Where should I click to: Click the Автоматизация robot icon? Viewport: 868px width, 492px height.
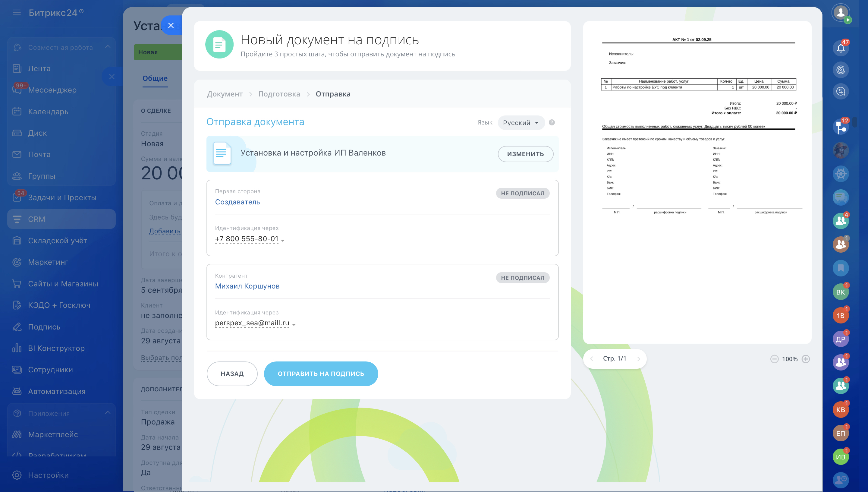point(17,391)
